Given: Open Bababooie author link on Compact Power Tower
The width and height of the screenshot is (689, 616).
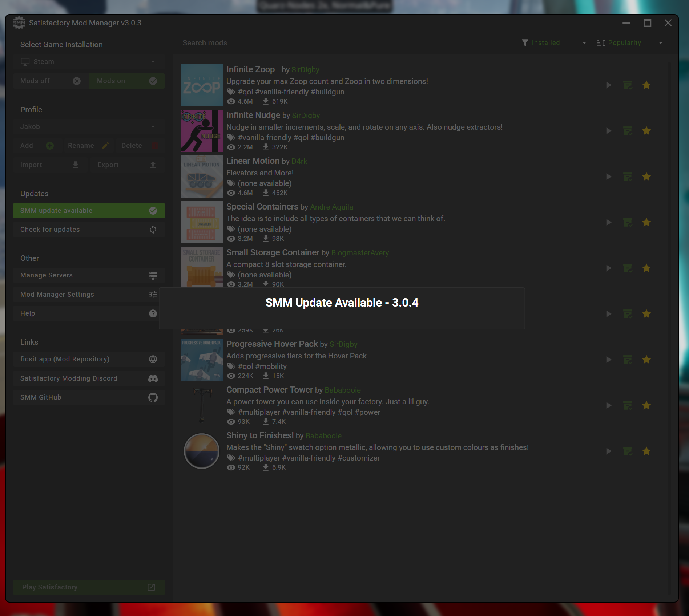Looking at the screenshot, I should pos(343,390).
